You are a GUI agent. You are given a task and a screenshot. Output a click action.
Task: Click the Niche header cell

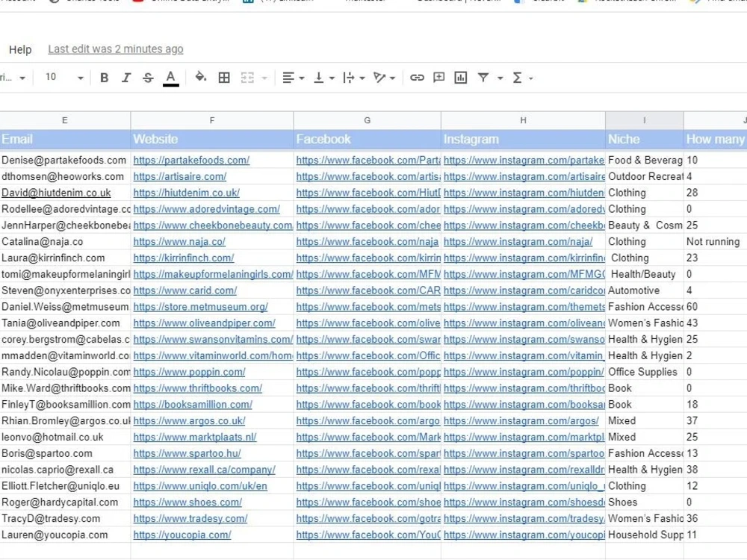(x=645, y=139)
